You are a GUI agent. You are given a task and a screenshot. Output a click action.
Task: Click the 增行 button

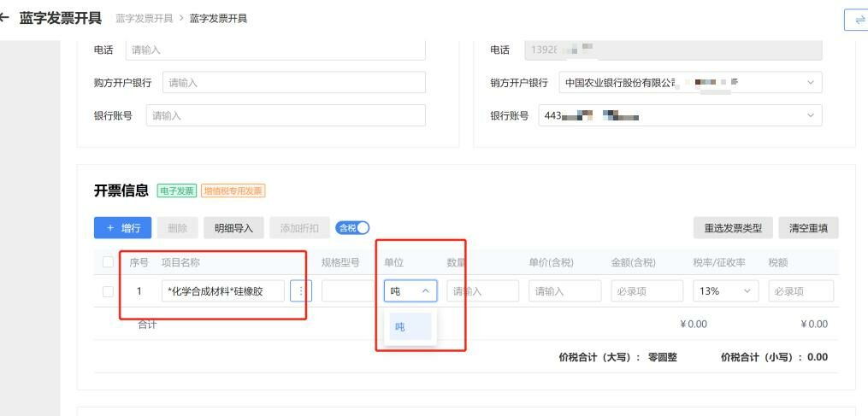click(x=122, y=228)
